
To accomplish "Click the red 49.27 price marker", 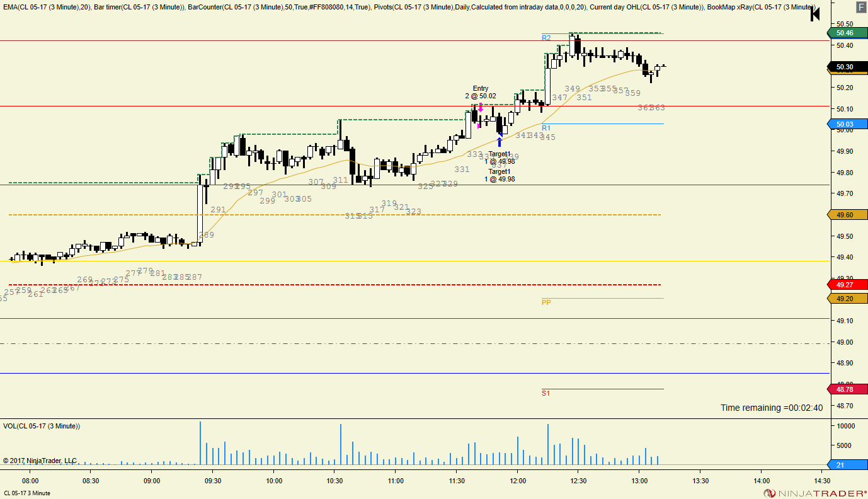I will click(x=848, y=285).
